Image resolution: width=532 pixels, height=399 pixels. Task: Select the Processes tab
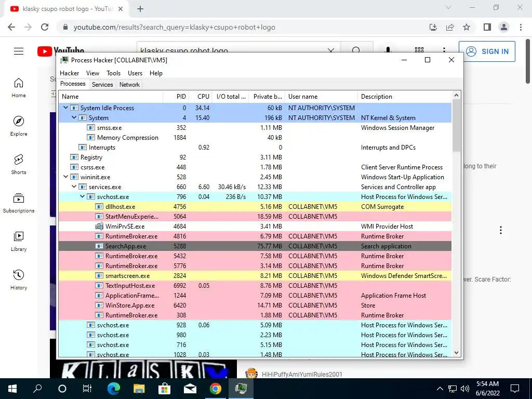pos(73,84)
